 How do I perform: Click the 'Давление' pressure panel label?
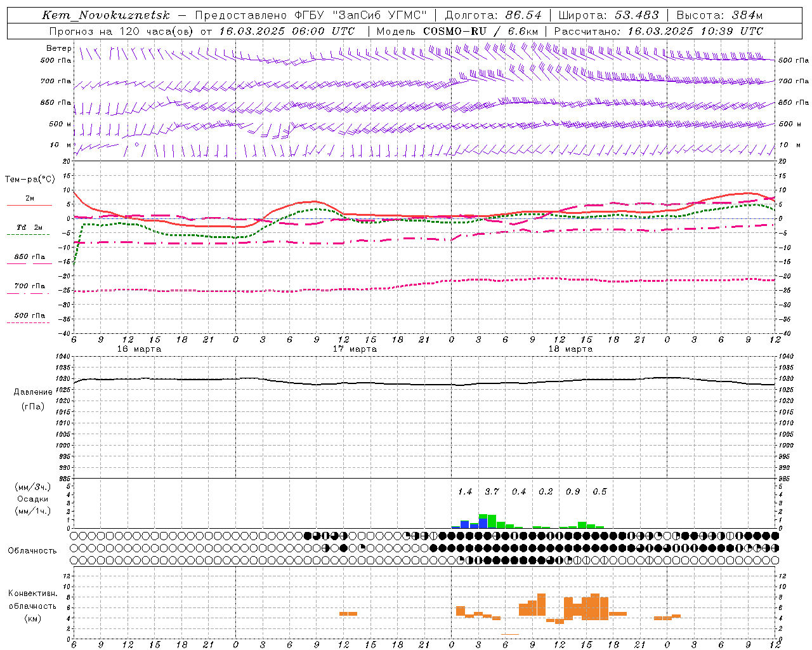point(33,392)
